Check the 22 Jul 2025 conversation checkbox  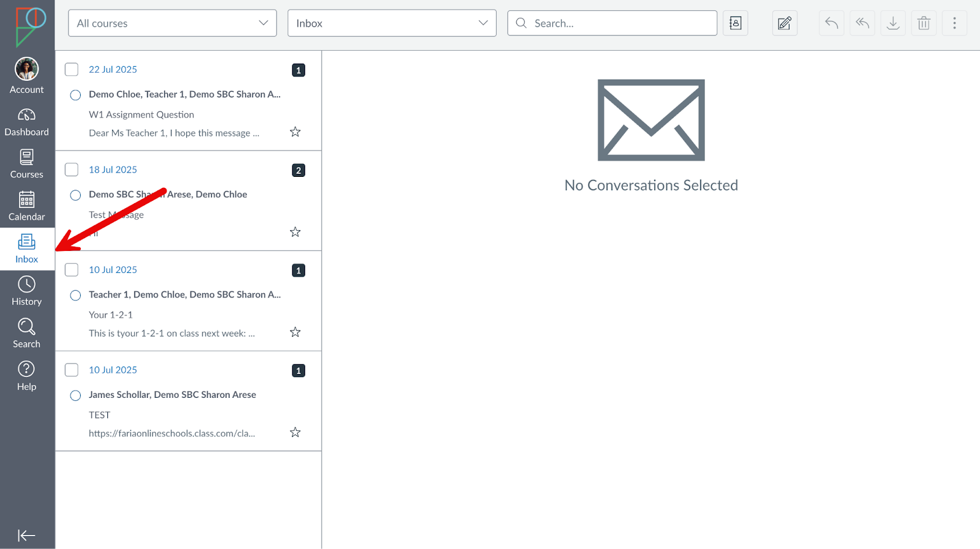pos(72,70)
